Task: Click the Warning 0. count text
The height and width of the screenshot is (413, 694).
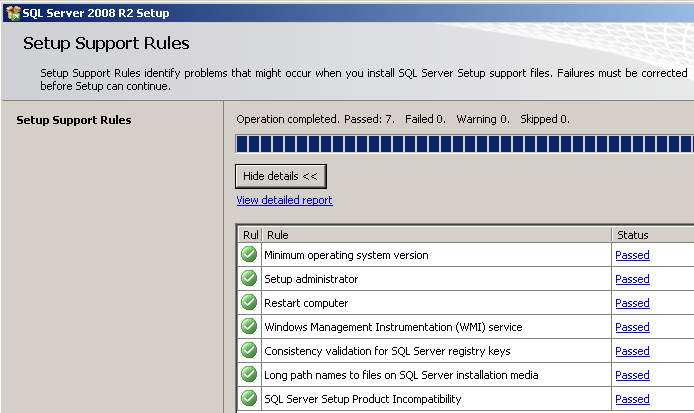Action: (x=483, y=119)
